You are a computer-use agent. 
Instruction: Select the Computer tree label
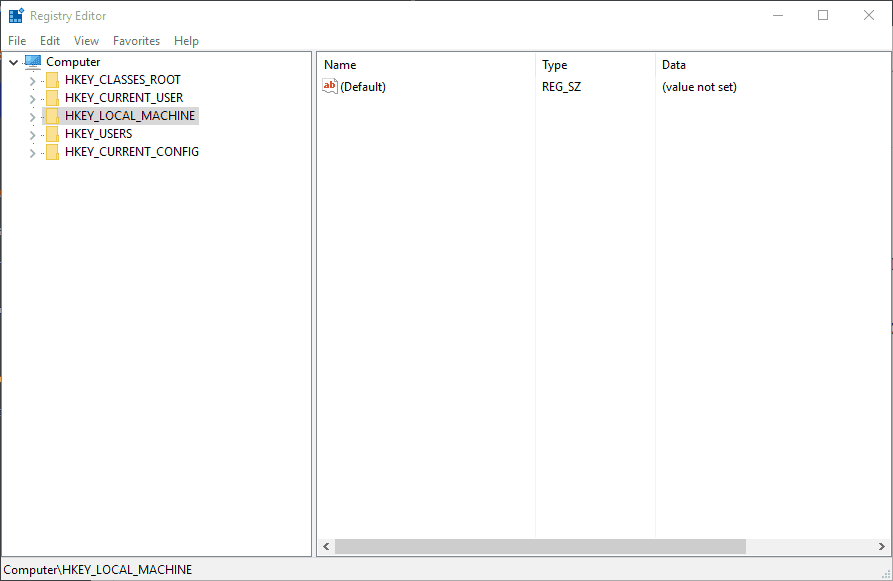click(73, 62)
